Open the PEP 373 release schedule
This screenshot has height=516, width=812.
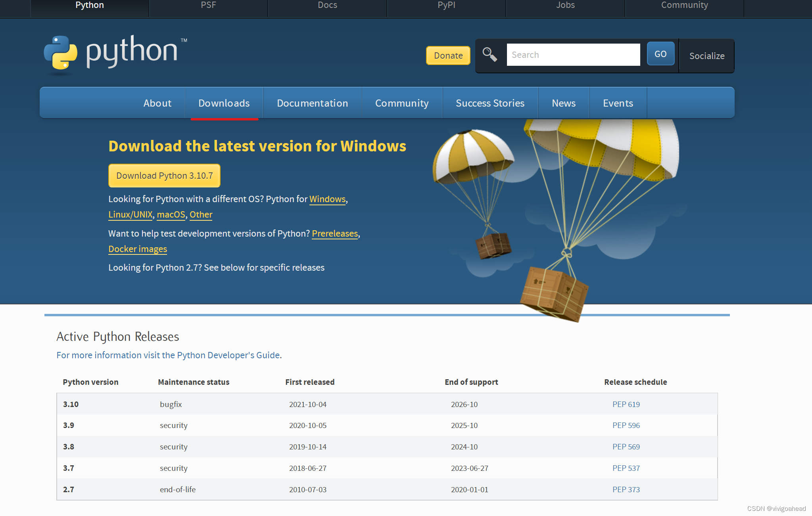[x=626, y=489]
